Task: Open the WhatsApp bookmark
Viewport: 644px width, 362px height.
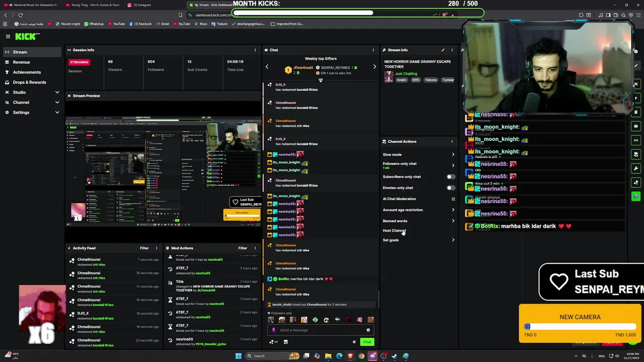Action: click(94, 24)
